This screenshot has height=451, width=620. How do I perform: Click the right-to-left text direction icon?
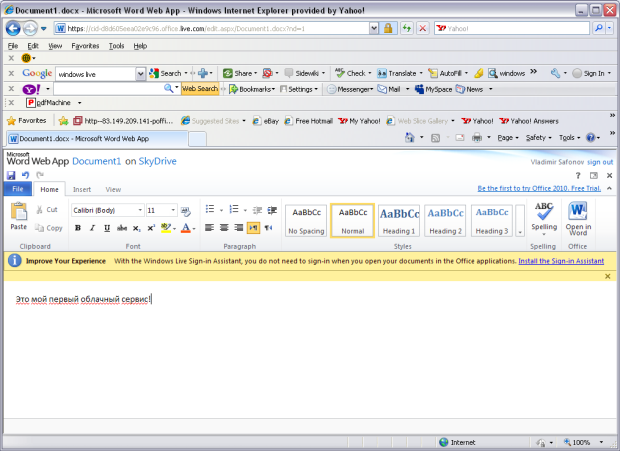tap(268, 228)
